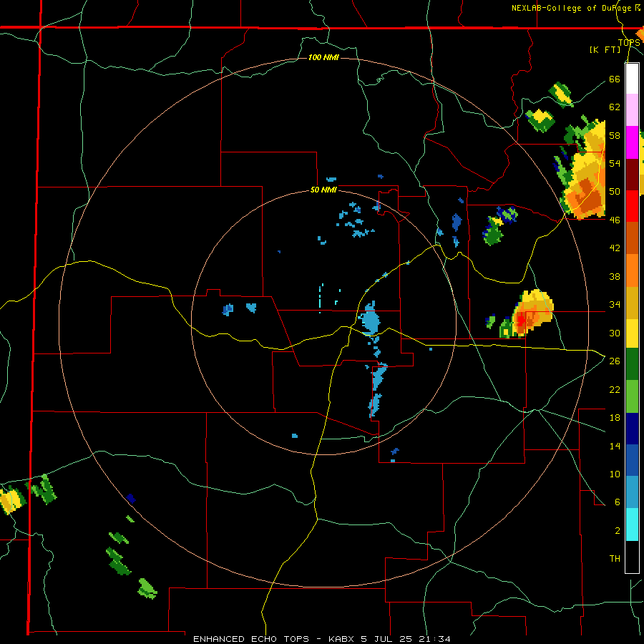Click the "TOPS" legend heading
Viewport: 644px width, 644px height.
click(629, 42)
